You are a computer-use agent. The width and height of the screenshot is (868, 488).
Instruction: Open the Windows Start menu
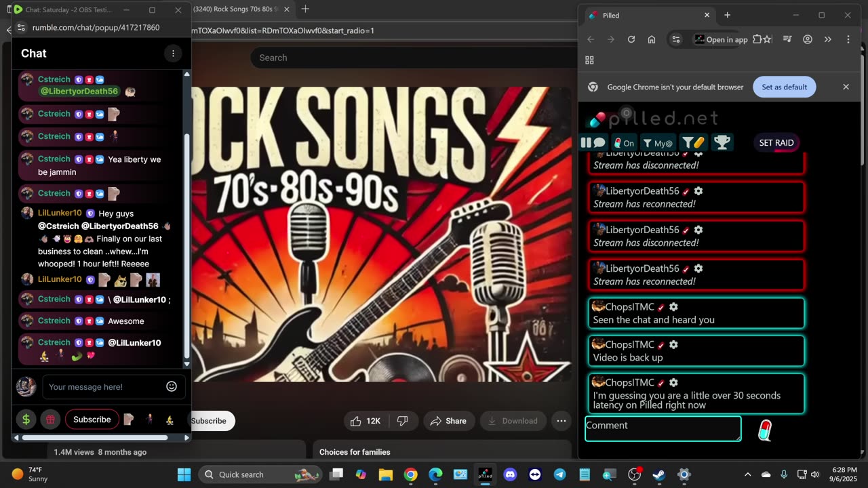point(184,474)
